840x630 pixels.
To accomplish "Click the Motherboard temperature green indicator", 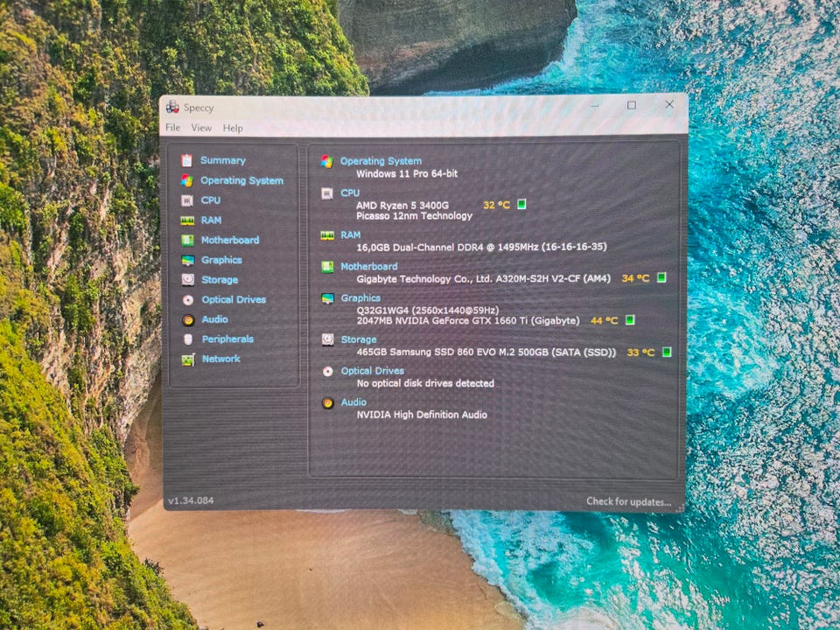I will 661,277.
